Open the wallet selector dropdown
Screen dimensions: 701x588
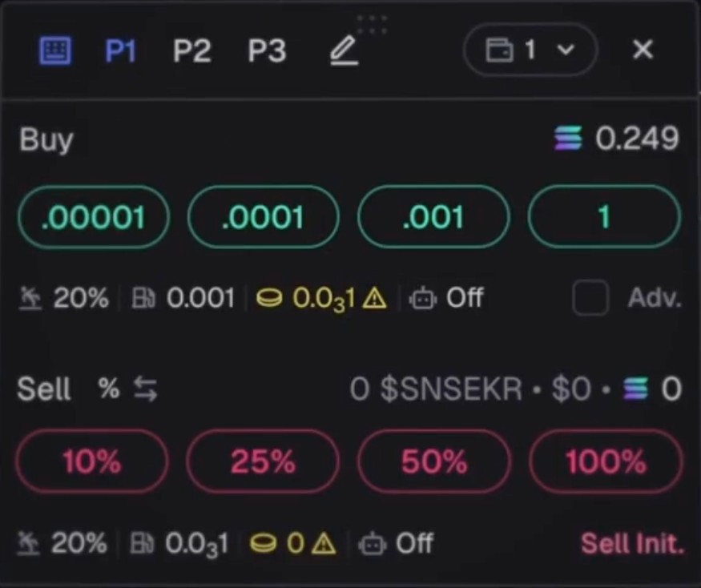(530, 50)
